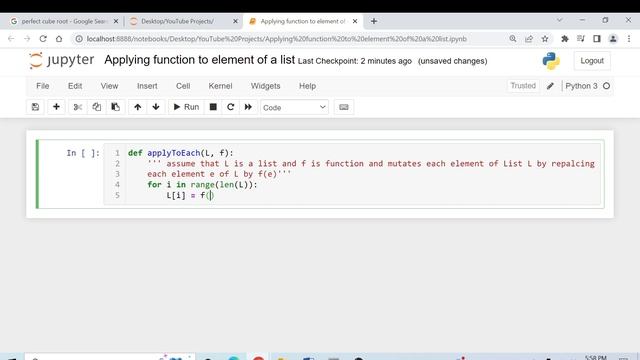Open the Cell menu
640x360 pixels.
tap(183, 86)
